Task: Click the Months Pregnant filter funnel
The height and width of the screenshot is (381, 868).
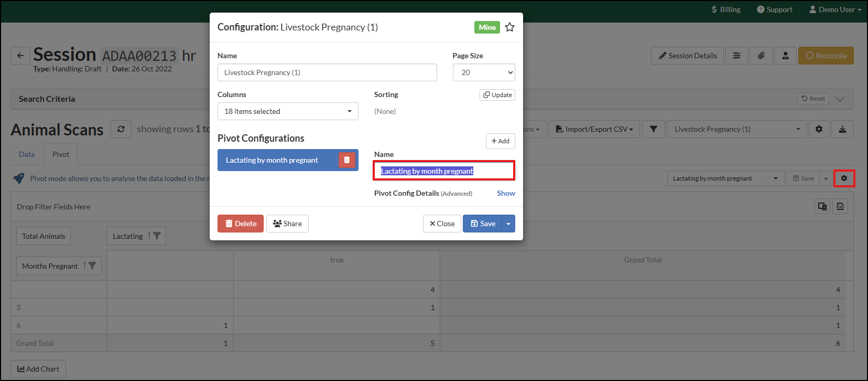Action: tap(92, 266)
